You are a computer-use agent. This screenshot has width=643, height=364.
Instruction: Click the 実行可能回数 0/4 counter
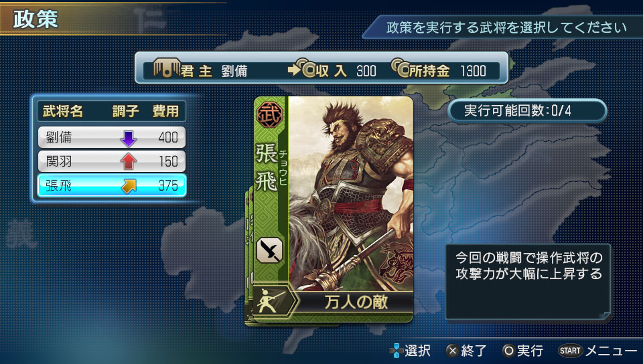pos(527,110)
